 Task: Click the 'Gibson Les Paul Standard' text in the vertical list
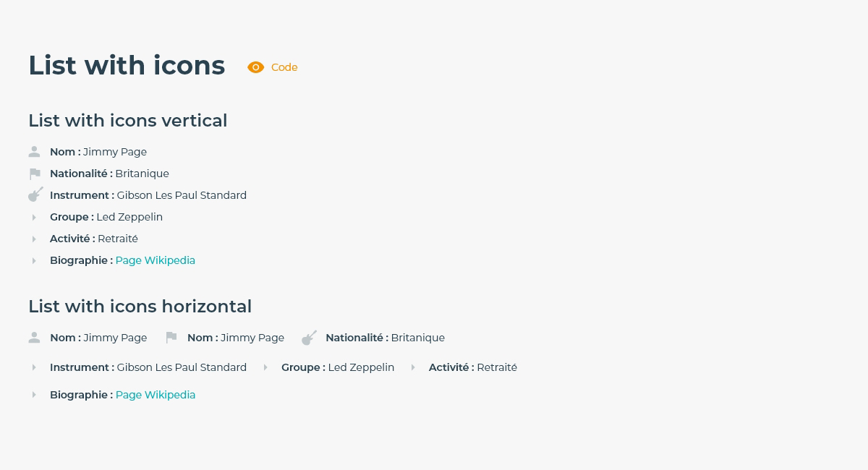[x=182, y=195]
